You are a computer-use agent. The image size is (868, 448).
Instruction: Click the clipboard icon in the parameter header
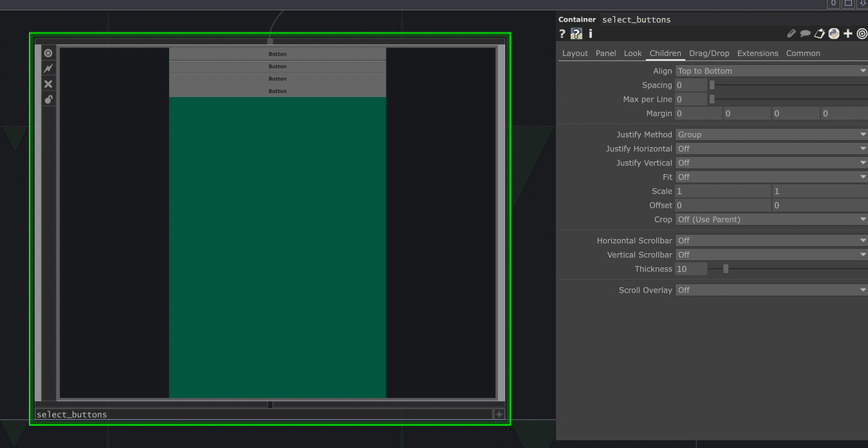pos(820,33)
